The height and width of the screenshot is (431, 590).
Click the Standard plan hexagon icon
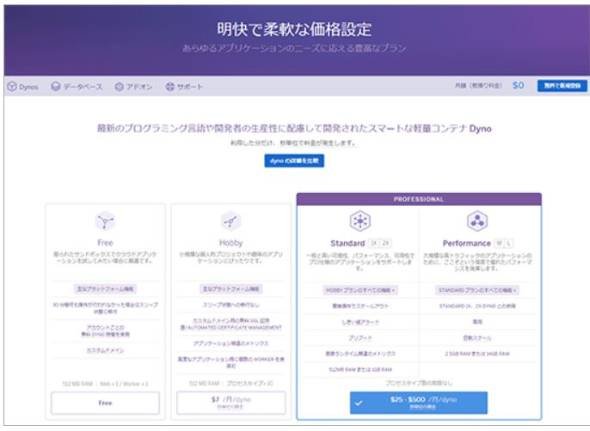[360, 221]
